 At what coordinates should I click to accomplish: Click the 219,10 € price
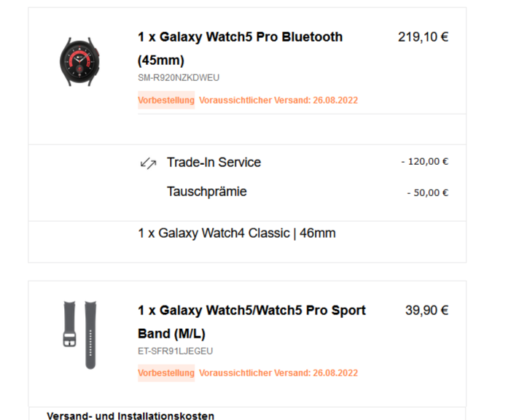pyautogui.click(x=423, y=37)
